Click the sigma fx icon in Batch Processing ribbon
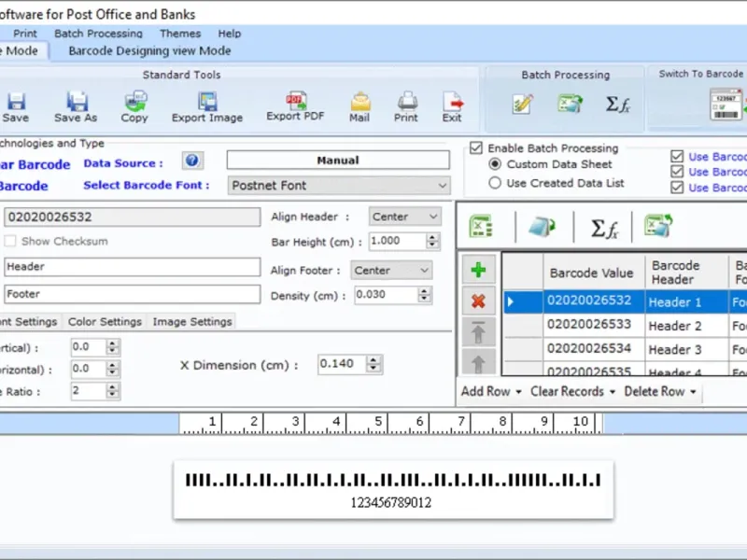This screenshot has width=747, height=560. pos(618,104)
